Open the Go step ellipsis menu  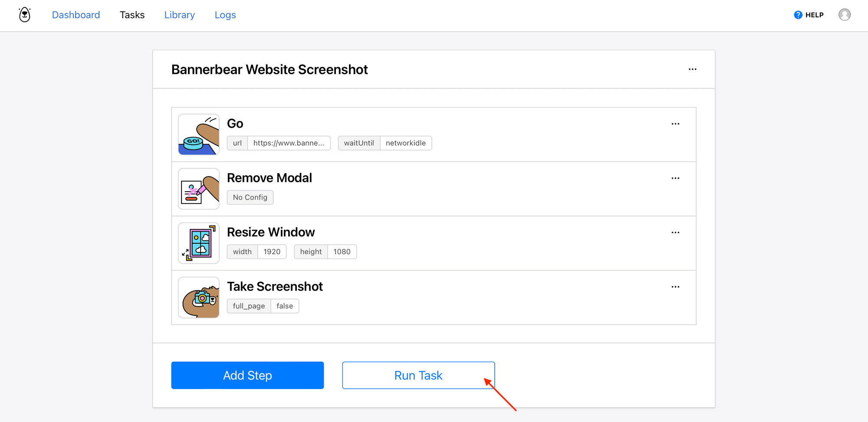point(675,124)
